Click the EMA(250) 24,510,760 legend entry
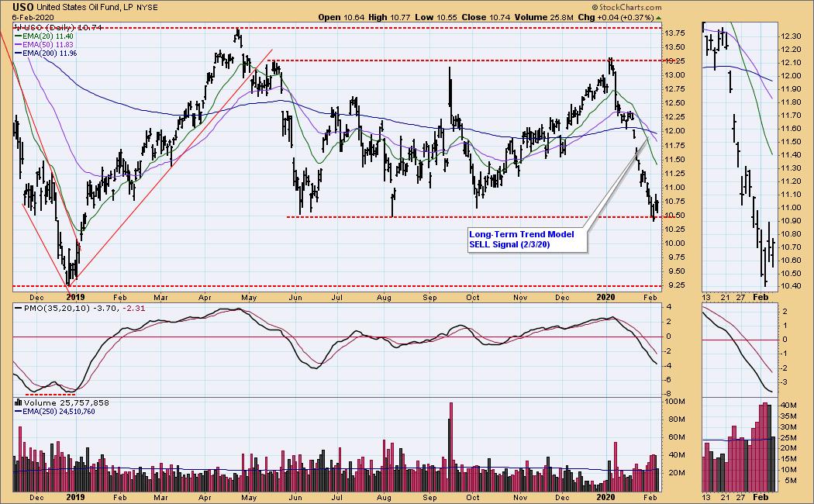The height and width of the screenshot is (504, 814). click(x=54, y=412)
